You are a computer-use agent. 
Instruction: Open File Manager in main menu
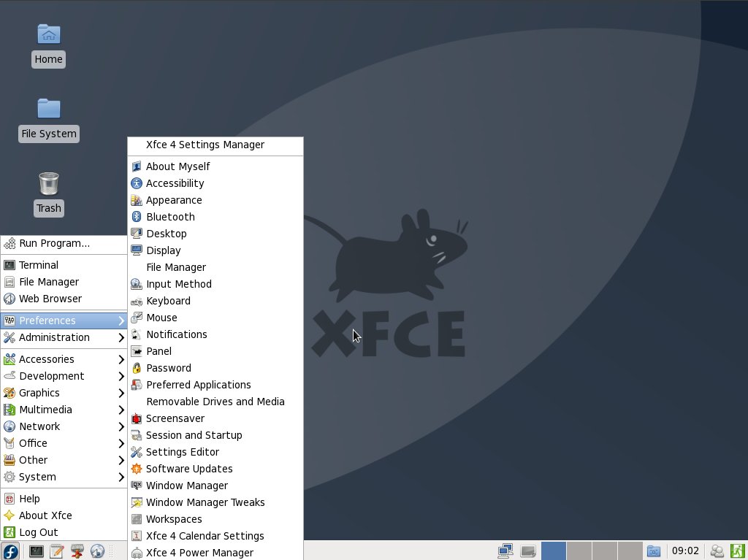(64, 282)
